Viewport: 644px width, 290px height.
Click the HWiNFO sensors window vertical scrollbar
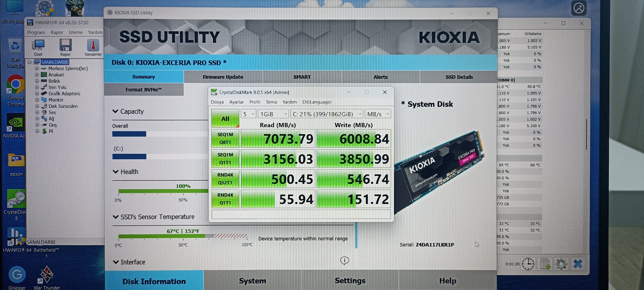click(x=586, y=134)
